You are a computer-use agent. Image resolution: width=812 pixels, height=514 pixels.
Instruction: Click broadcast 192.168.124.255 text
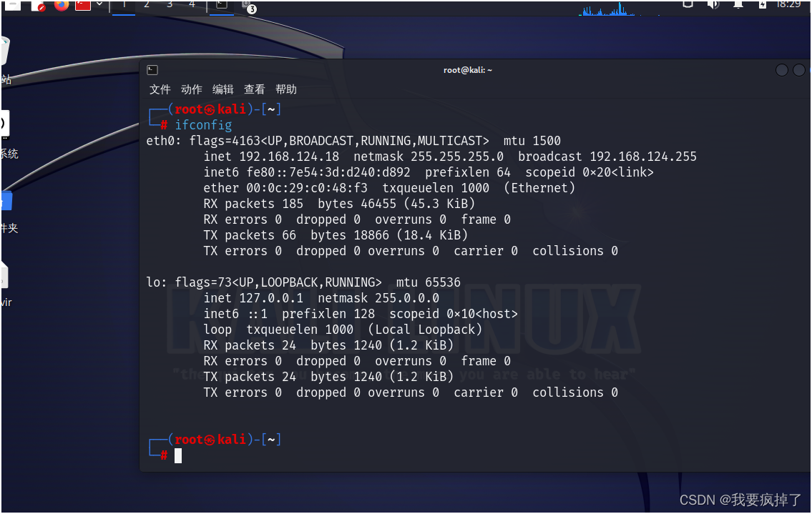point(607,157)
